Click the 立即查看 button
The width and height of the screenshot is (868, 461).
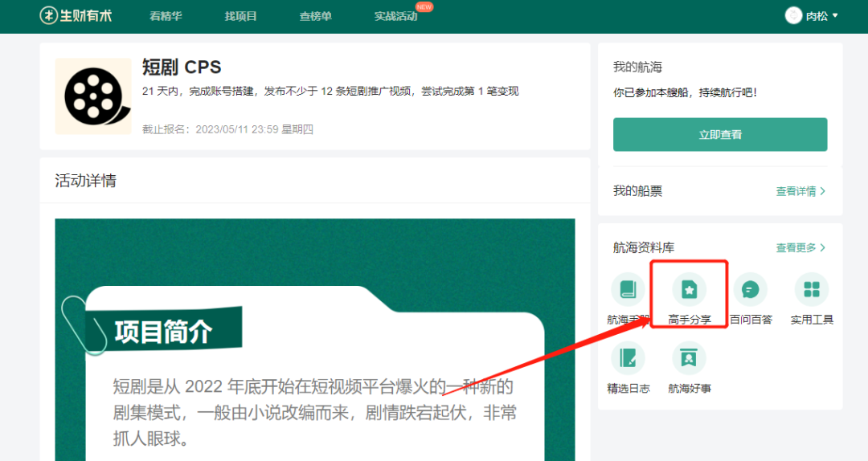click(719, 134)
